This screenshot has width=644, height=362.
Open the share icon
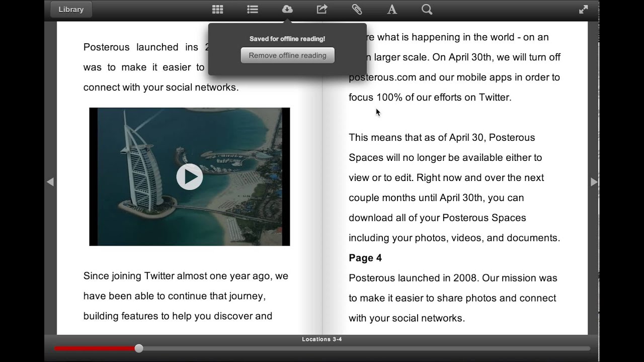pyautogui.click(x=322, y=9)
